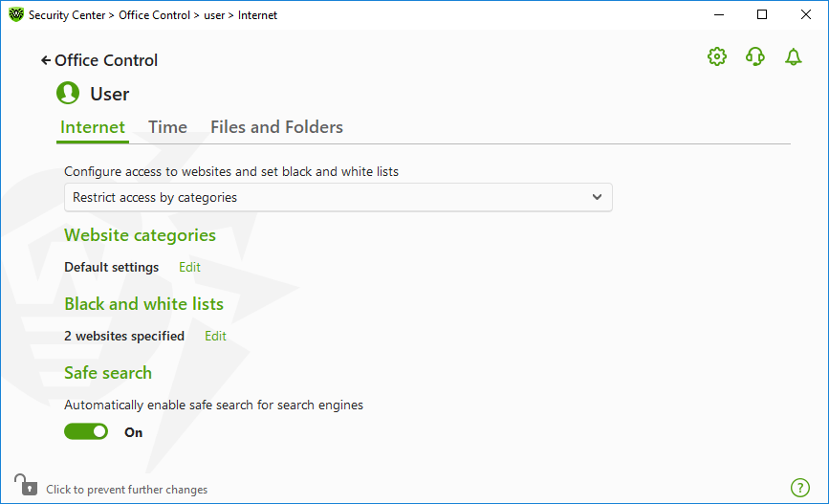Viewport: 829px width, 504px height.
Task: Click the Dr.Web spider icon in title bar
Action: point(16,14)
